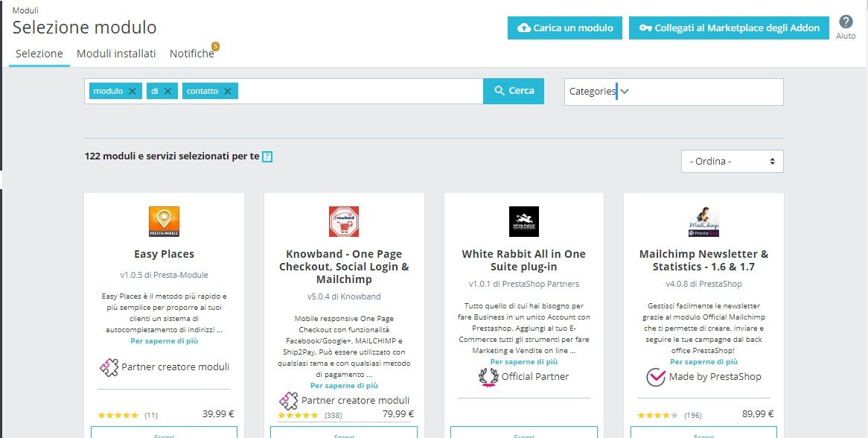Click Scopri button under White Rabbit
Image resolution: width=868 pixels, height=438 pixels.
click(523, 432)
